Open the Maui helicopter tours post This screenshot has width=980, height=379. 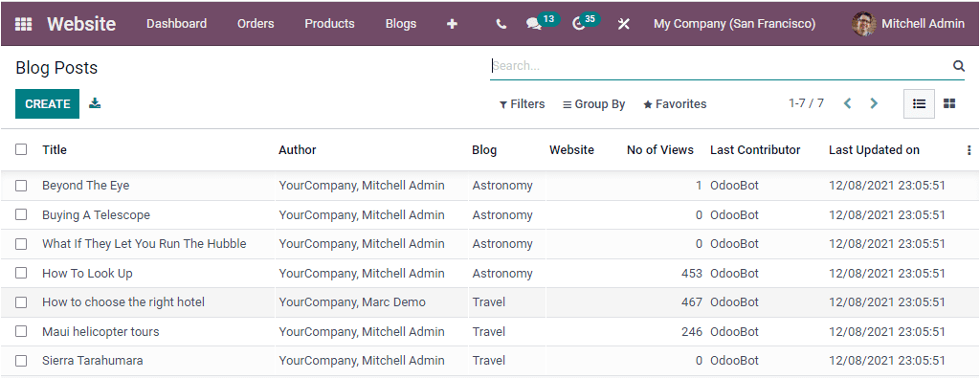pos(100,331)
